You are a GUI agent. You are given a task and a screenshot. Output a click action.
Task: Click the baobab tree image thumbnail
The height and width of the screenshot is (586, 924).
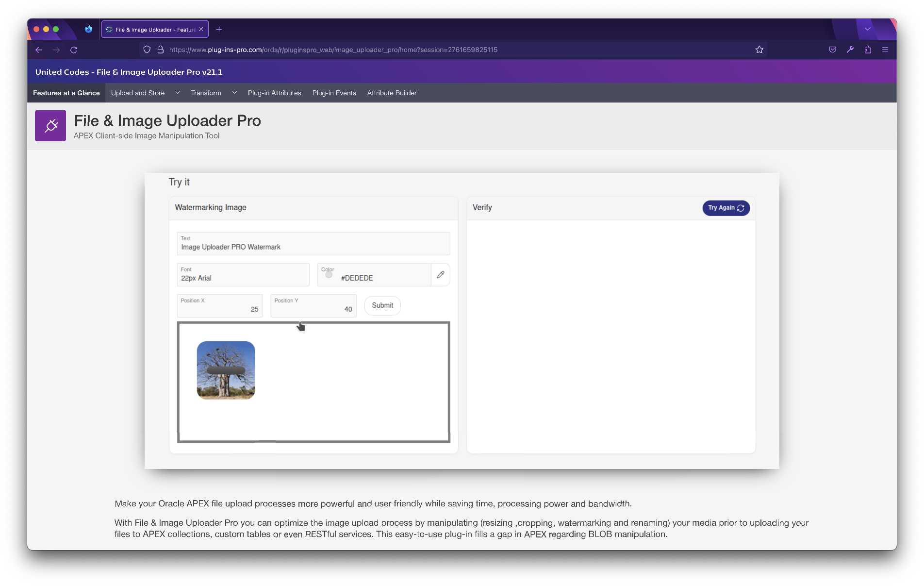tap(226, 370)
